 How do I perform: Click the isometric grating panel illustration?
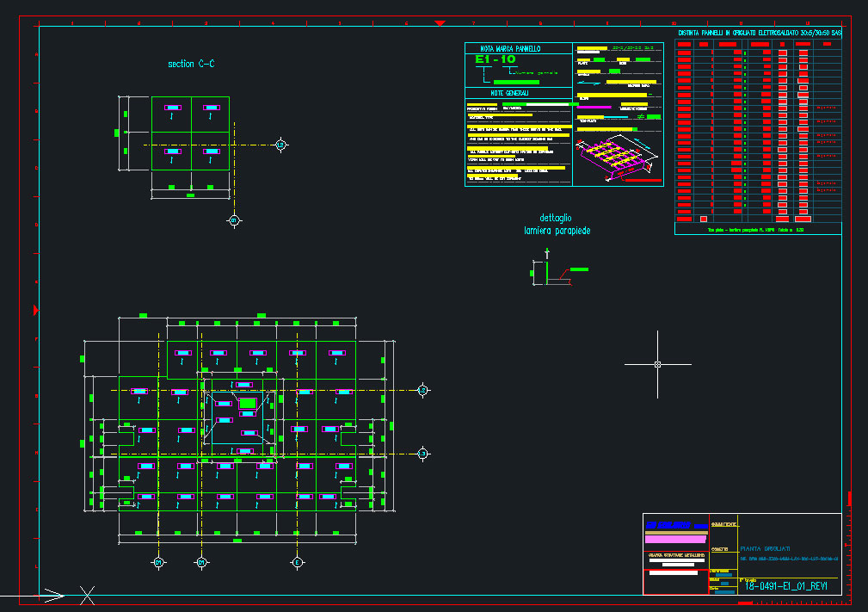tap(617, 158)
